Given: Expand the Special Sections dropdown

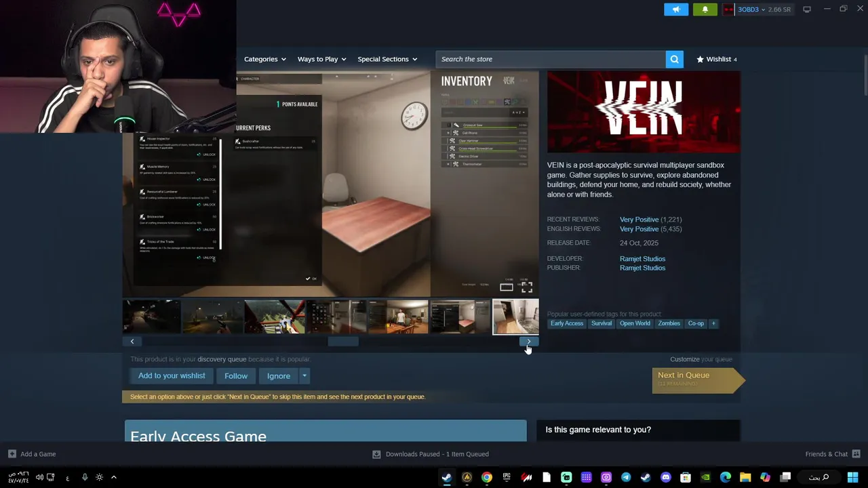Looking at the screenshot, I should point(387,59).
